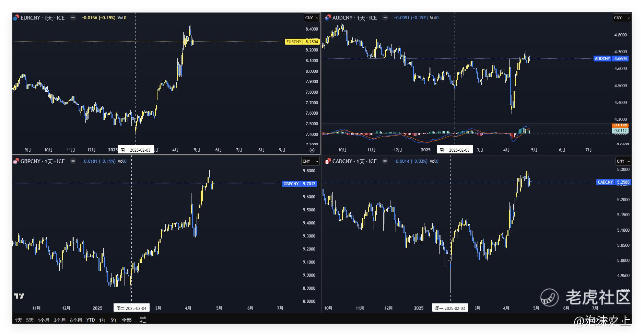Viewport: 644px width, 336px height.
Task: Select the 1天 time range
Action: click(19, 320)
